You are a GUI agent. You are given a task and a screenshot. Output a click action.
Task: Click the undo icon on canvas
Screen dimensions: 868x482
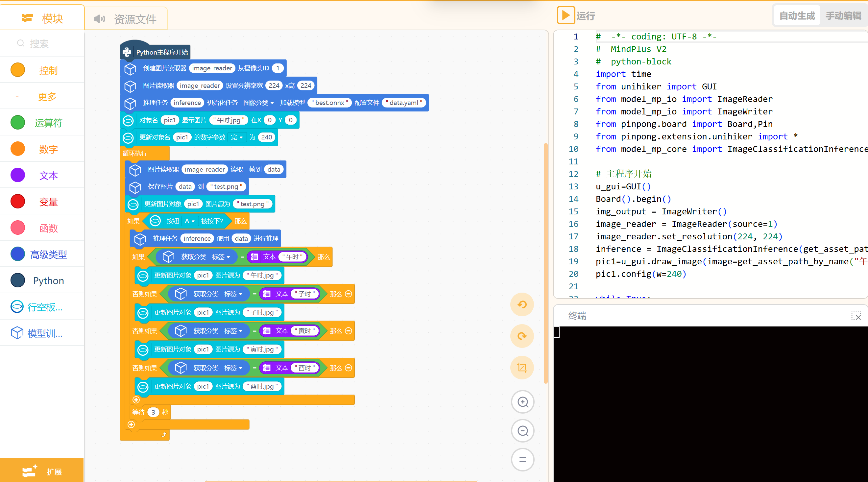click(x=522, y=305)
